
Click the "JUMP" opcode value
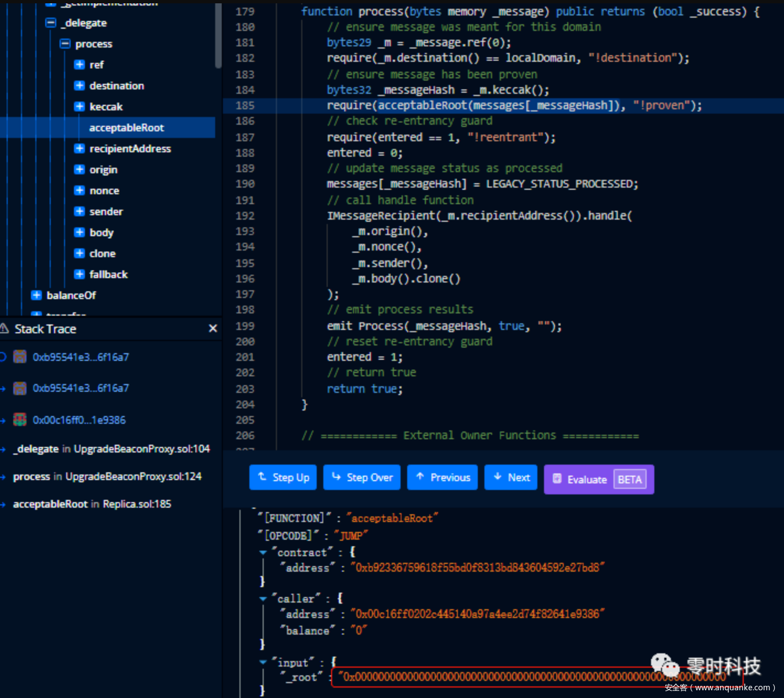click(351, 536)
